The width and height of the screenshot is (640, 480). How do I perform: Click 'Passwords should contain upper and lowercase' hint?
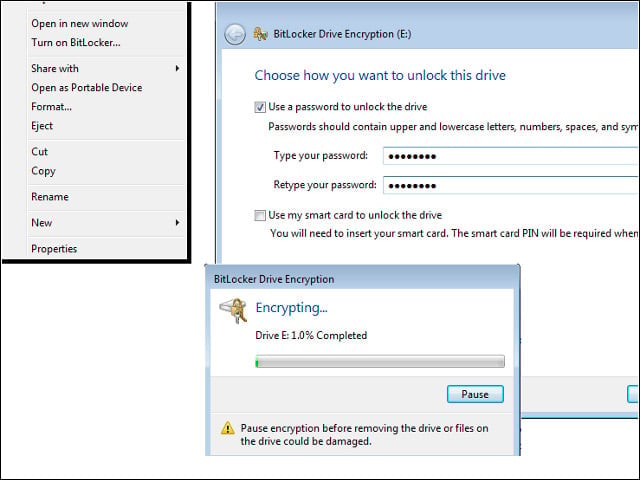click(x=453, y=127)
